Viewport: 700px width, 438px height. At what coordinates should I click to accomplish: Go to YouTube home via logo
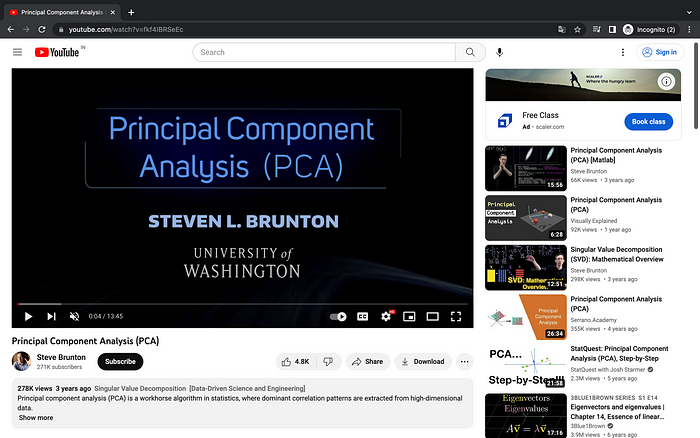[x=57, y=52]
